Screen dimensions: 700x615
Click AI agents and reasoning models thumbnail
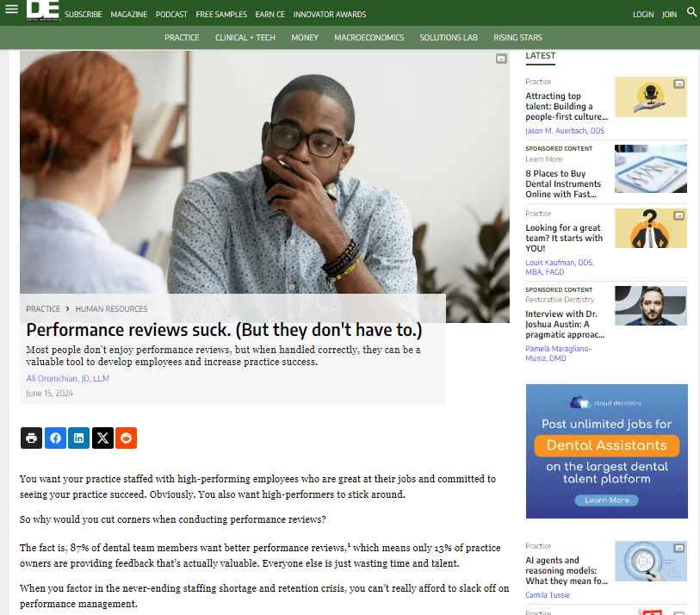coord(650,561)
